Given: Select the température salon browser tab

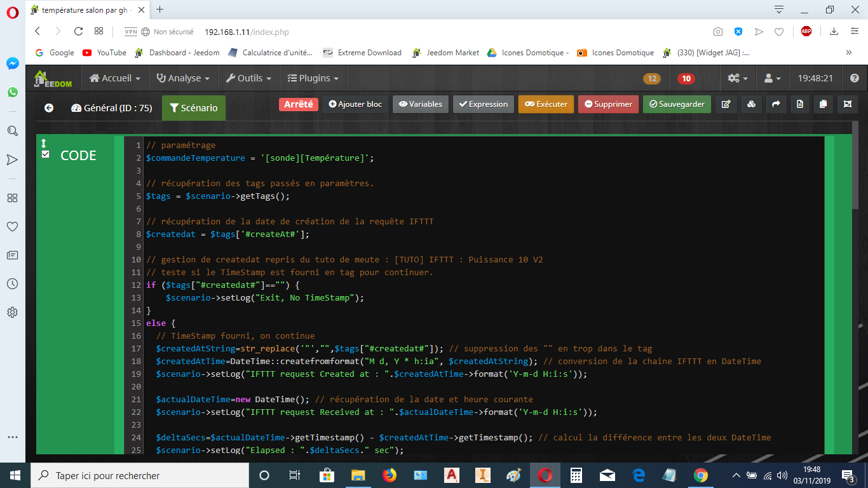Looking at the screenshot, I should click(x=87, y=10).
